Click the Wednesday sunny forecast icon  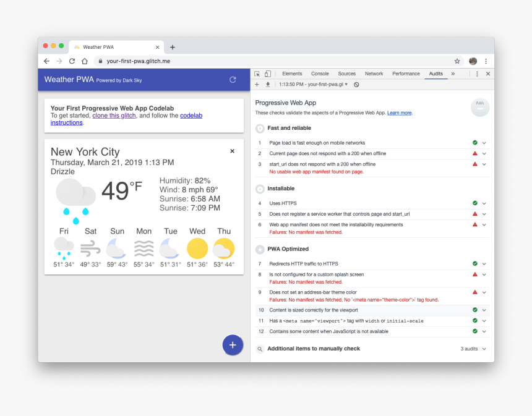(x=197, y=248)
